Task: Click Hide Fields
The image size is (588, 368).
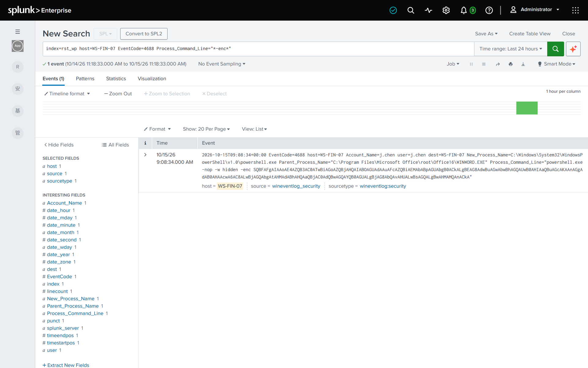Action: (x=59, y=145)
